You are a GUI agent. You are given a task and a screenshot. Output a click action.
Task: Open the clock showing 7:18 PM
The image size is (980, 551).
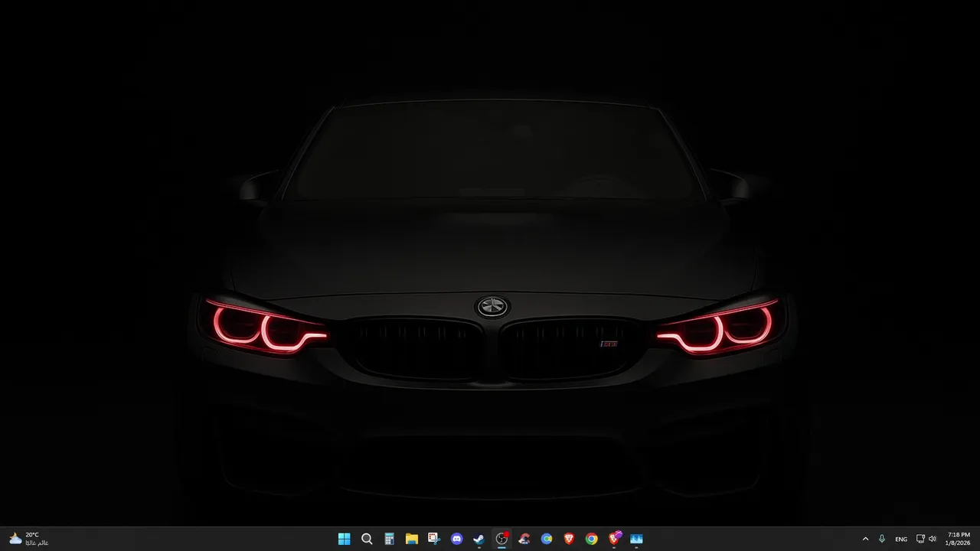tap(959, 539)
